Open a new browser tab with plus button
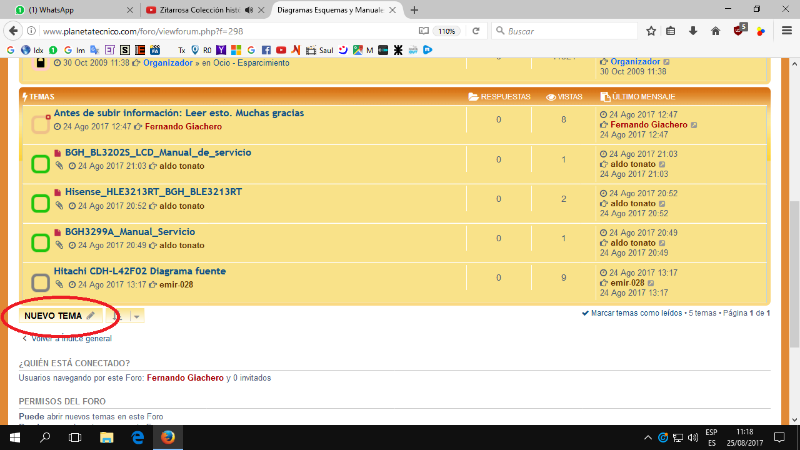The image size is (800, 450). tap(414, 9)
